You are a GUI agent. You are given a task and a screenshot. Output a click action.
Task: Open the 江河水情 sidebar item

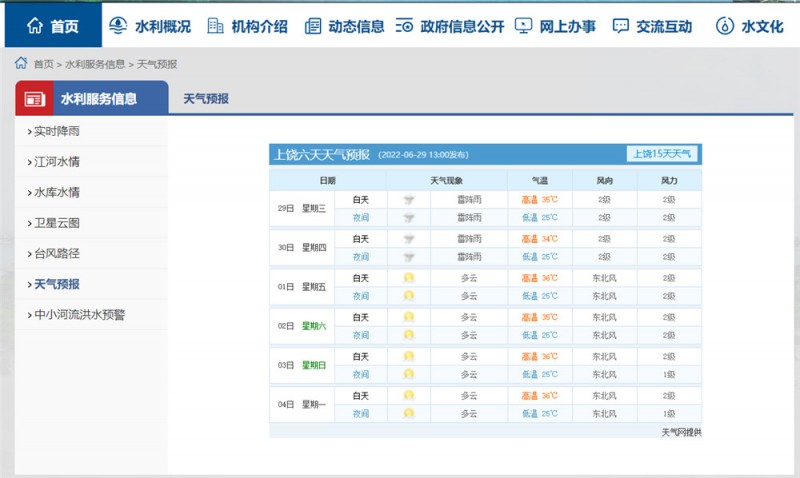pyautogui.click(x=92, y=162)
